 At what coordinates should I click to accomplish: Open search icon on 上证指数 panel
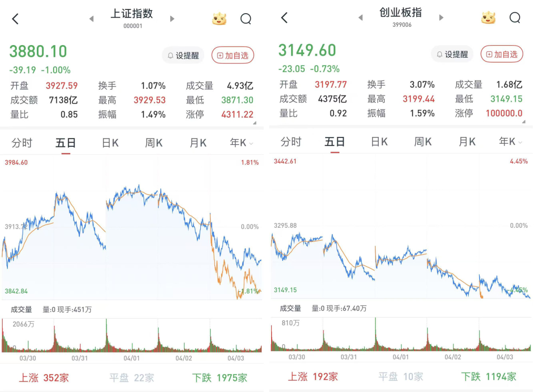(x=246, y=19)
